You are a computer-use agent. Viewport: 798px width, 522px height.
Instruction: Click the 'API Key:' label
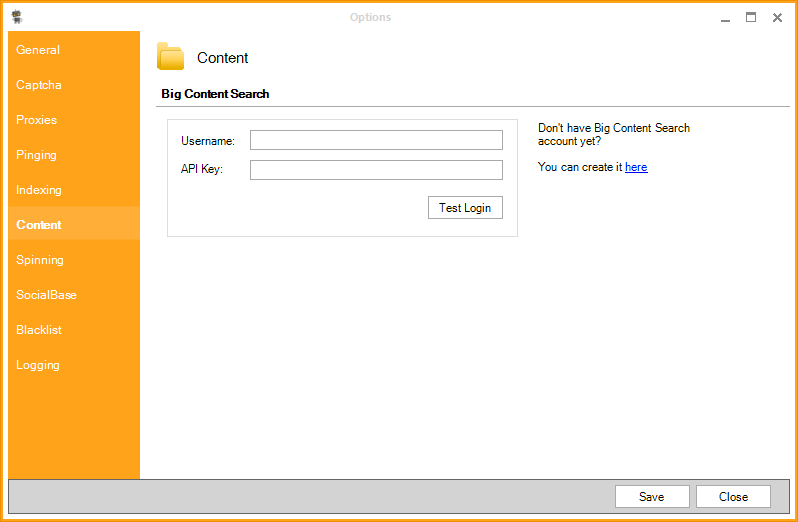coord(202,169)
